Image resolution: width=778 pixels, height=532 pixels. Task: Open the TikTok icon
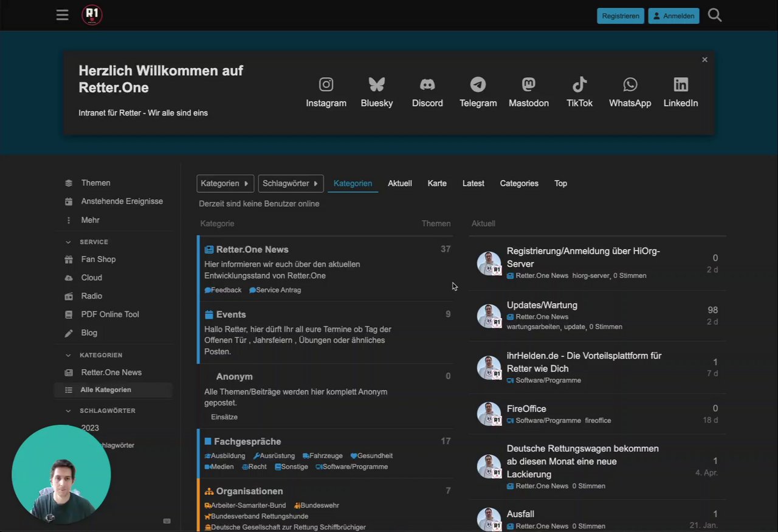click(x=579, y=85)
